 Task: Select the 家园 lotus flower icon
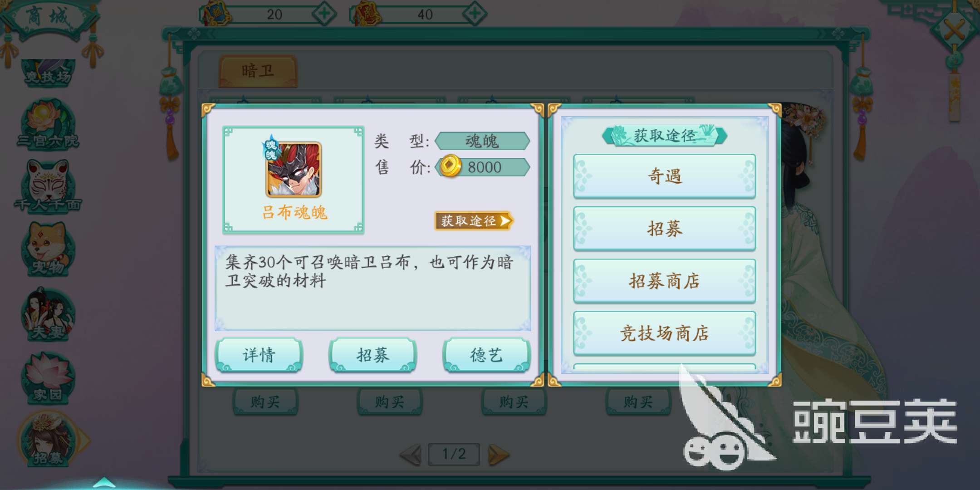(48, 377)
